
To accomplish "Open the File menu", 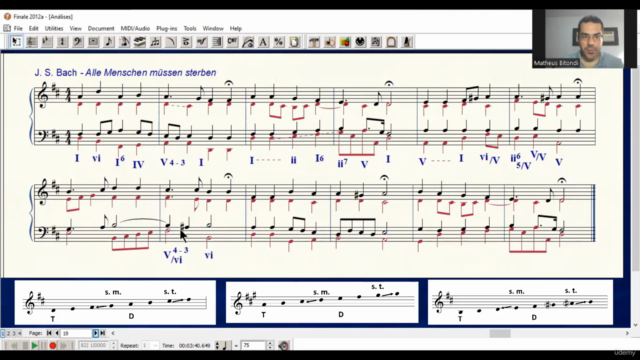I will tap(18, 29).
